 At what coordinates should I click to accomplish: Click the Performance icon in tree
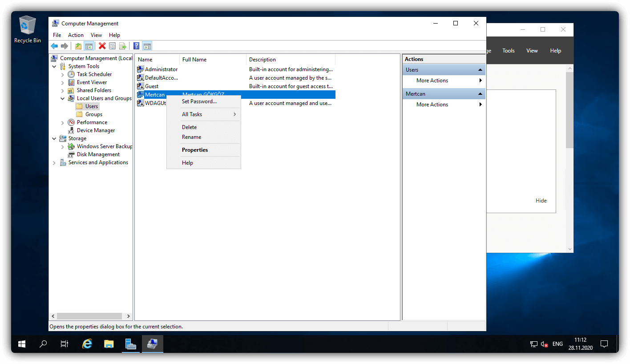point(71,122)
